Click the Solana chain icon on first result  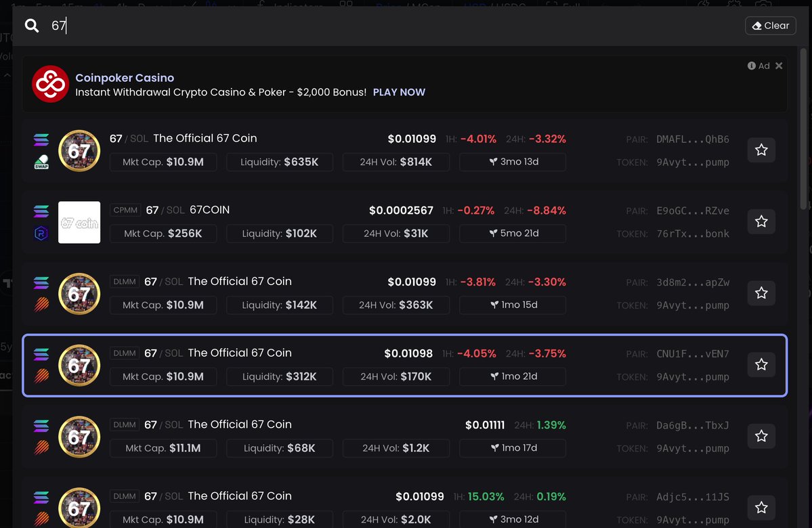(x=41, y=140)
